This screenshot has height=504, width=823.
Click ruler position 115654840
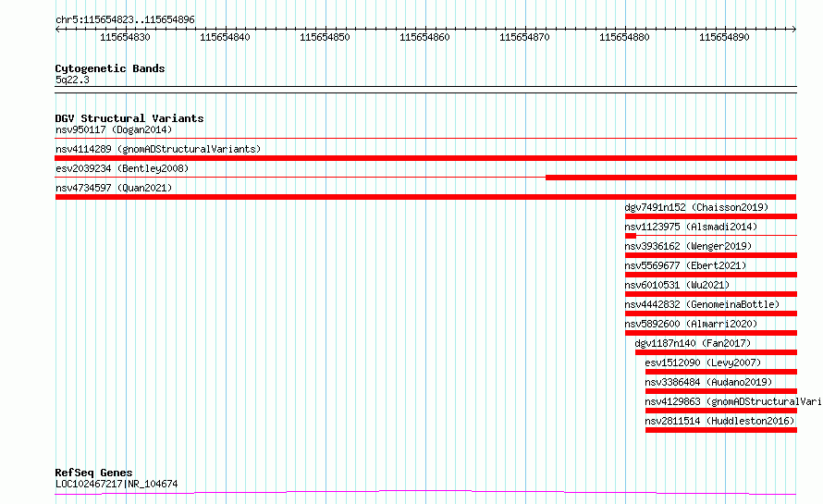225,37
